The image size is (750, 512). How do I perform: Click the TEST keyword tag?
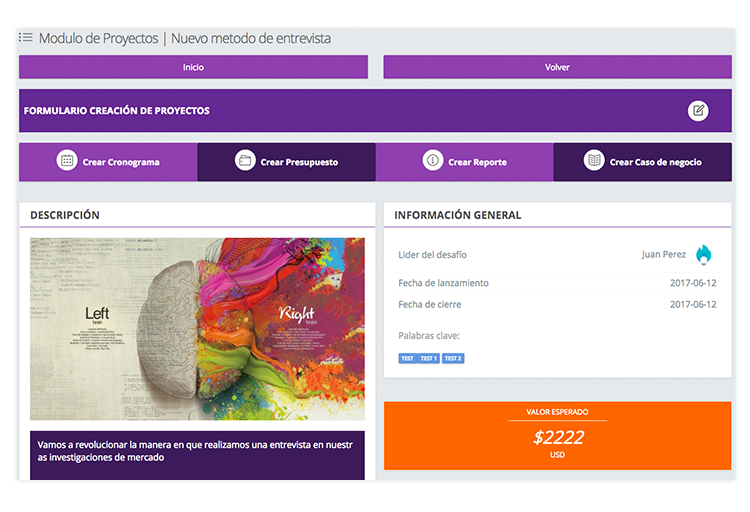tap(407, 358)
